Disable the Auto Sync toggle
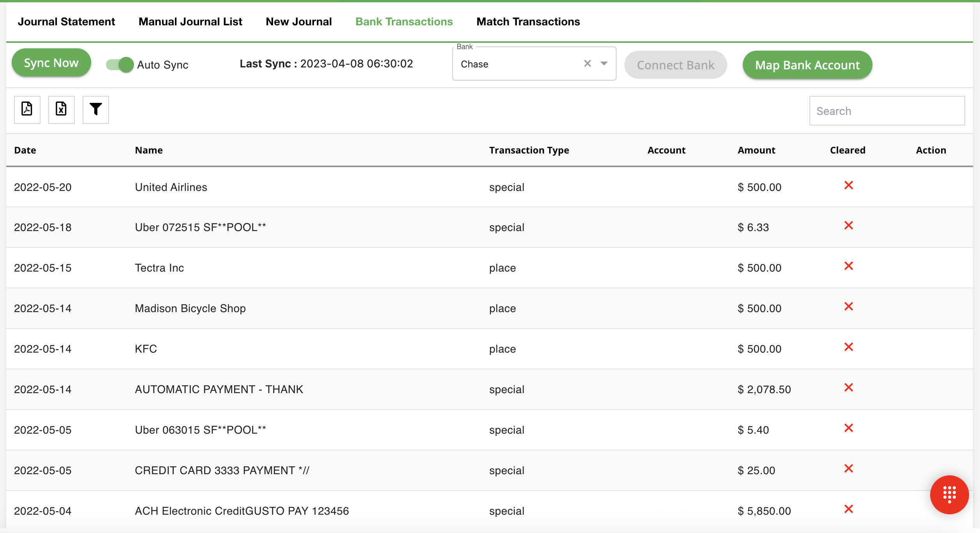This screenshot has height=533, width=980. click(120, 65)
